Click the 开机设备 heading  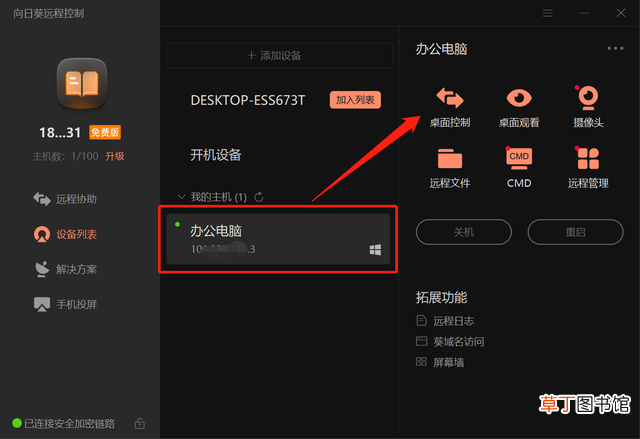pyautogui.click(x=216, y=155)
